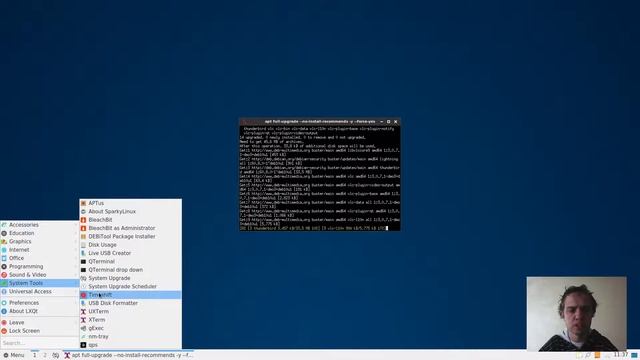Viewport: 640px width, 360px height.
Task: Minimize the apt full-upgrade terminal window
Action: pos(382,122)
